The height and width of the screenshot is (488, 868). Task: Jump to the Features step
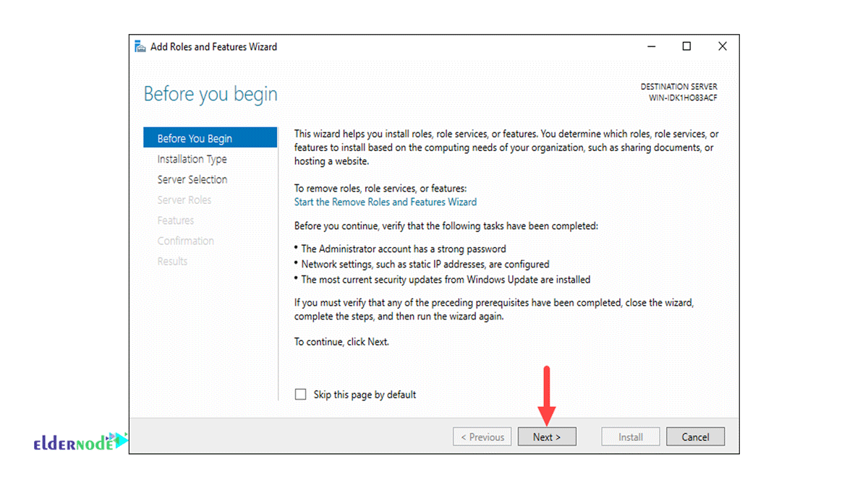pos(175,221)
